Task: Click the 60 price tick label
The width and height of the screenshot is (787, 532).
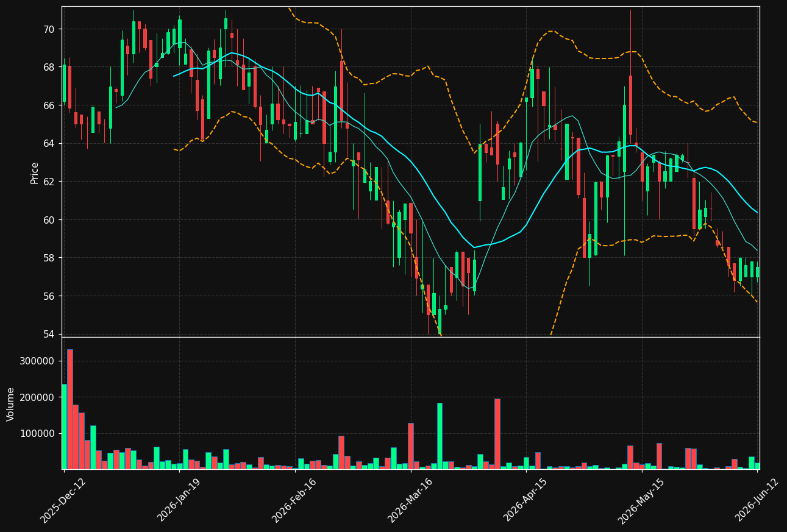Action: tap(49, 219)
